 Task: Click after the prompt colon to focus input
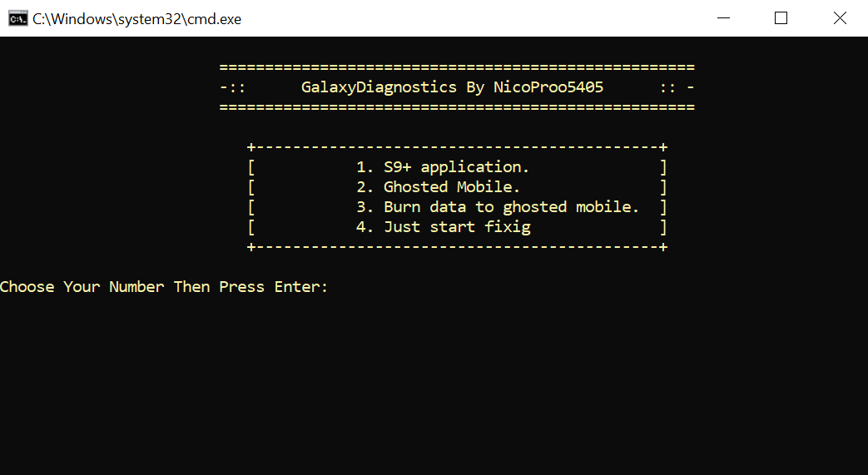coord(343,287)
